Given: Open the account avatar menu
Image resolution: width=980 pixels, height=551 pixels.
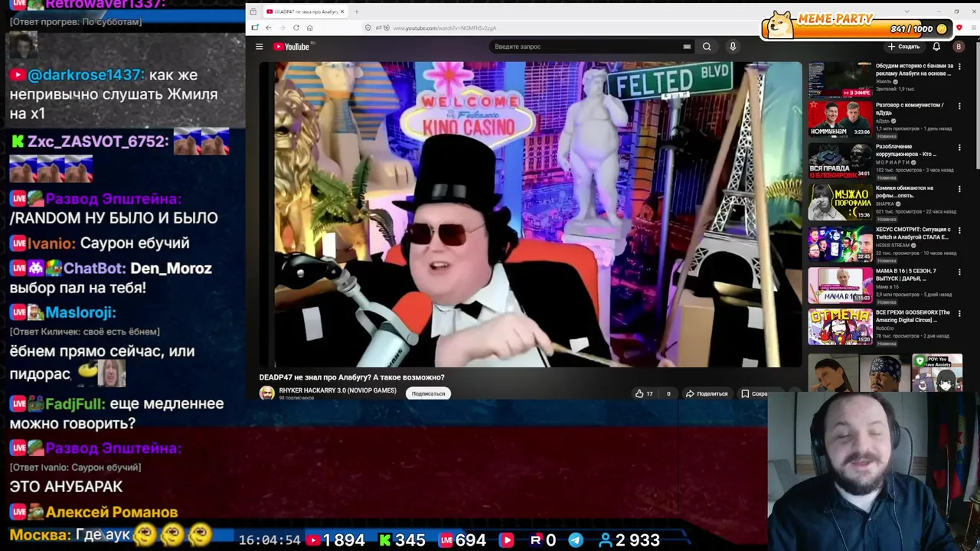Looking at the screenshot, I should pos(958,47).
